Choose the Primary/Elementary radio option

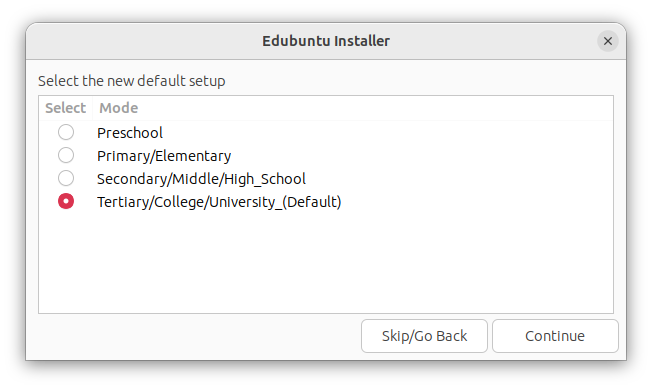[x=66, y=155]
